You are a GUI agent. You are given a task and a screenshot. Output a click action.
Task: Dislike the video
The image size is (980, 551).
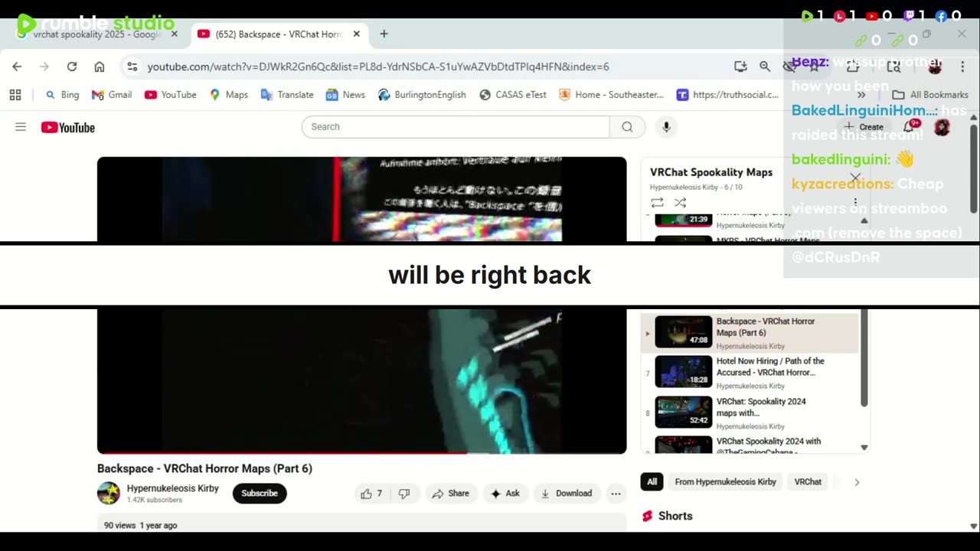pyautogui.click(x=404, y=494)
